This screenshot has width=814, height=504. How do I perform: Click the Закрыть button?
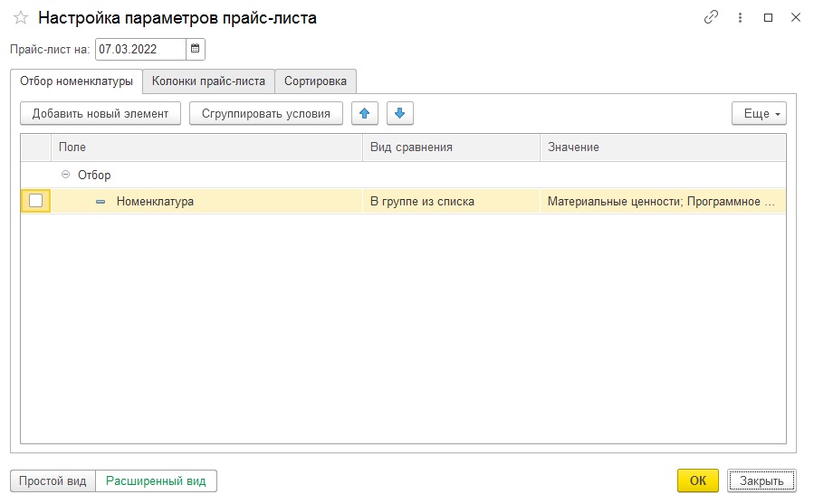(761, 480)
